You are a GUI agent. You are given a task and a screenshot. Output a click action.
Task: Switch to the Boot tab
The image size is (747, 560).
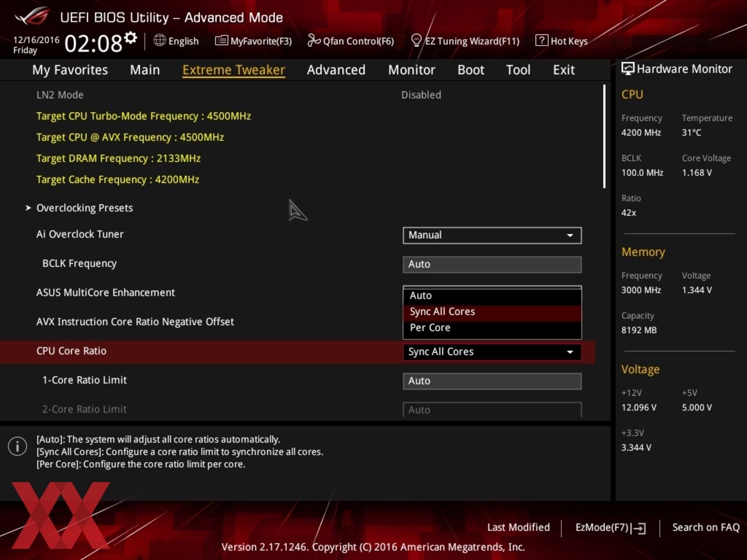(x=471, y=70)
